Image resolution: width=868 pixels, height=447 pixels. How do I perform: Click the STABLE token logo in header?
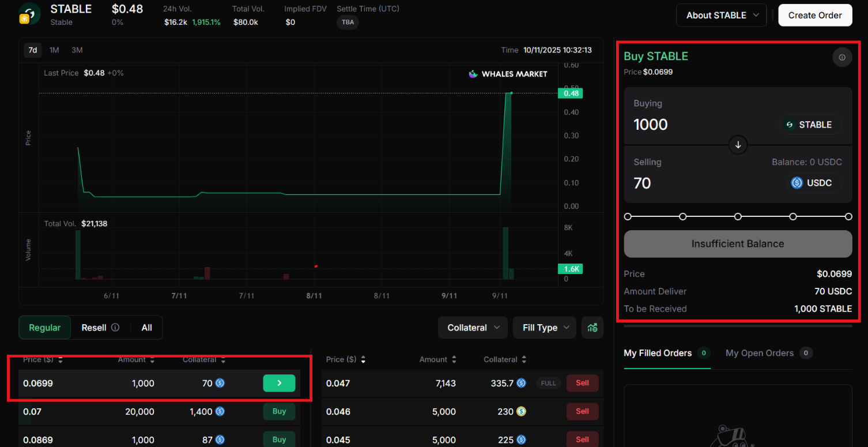[30, 14]
